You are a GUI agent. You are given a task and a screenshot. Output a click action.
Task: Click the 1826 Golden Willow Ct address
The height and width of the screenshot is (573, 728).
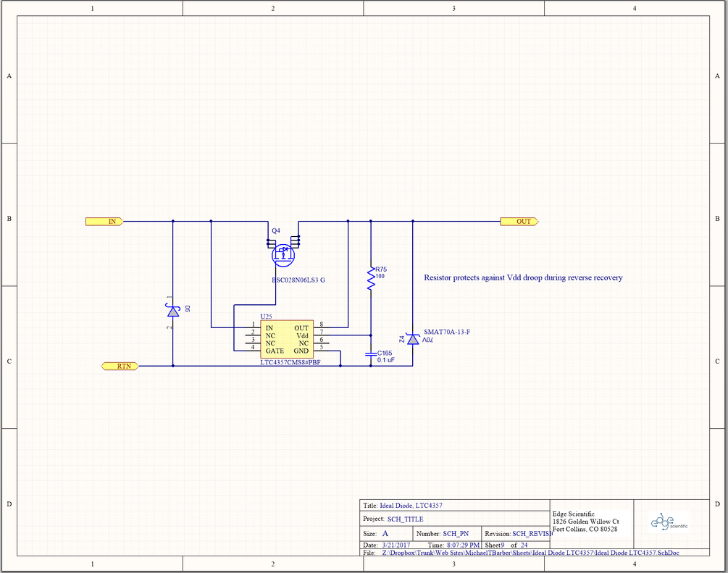point(585,522)
